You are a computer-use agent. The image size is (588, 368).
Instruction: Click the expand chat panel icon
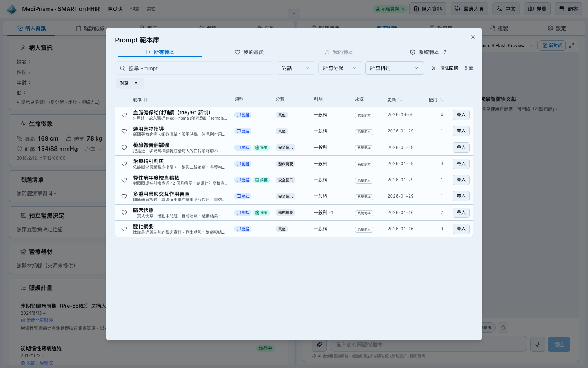(x=571, y=46)
